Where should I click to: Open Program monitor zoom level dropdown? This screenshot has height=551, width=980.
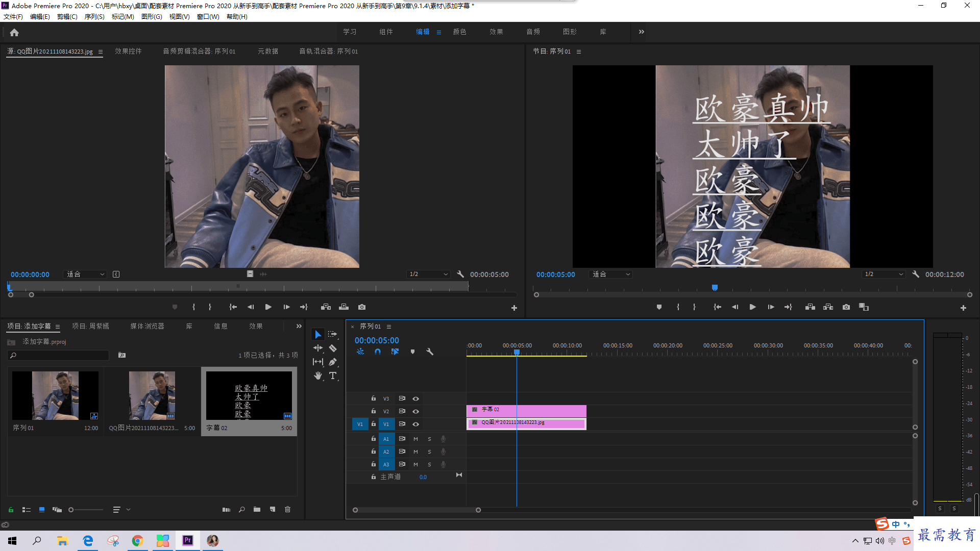pyautogui.click(x=610, y=274)
